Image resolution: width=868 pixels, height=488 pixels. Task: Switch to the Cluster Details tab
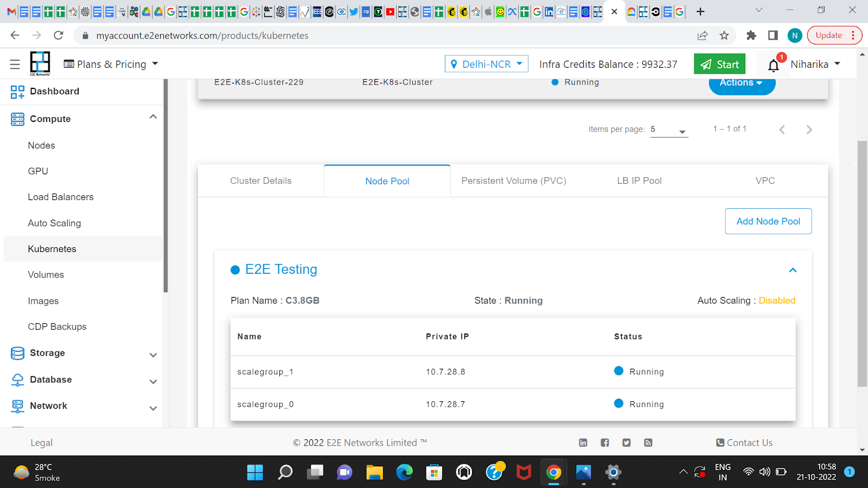(x=261, y=181)
